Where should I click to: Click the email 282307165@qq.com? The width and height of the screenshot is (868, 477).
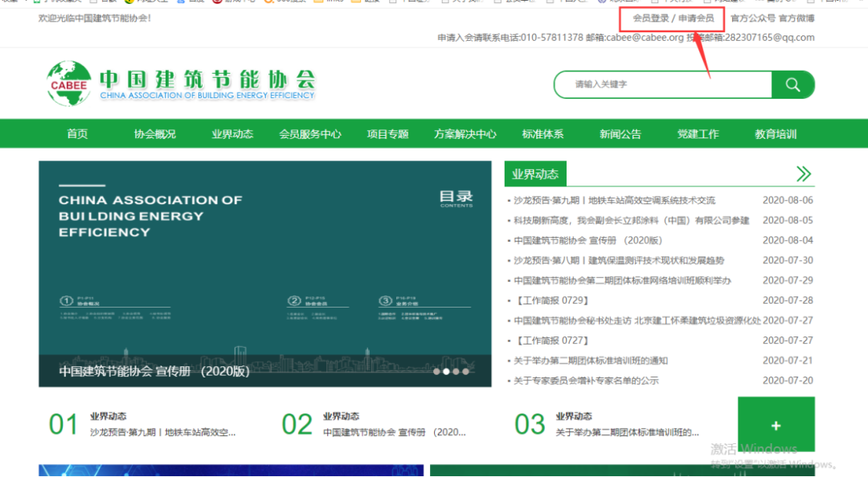[x=769, y=38]
